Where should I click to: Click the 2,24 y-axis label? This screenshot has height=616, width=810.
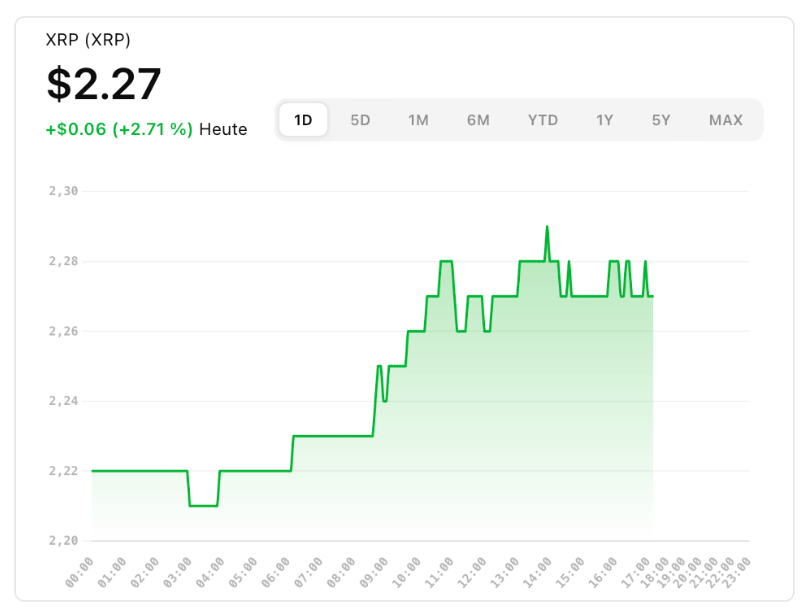click(x=64, y=401)
